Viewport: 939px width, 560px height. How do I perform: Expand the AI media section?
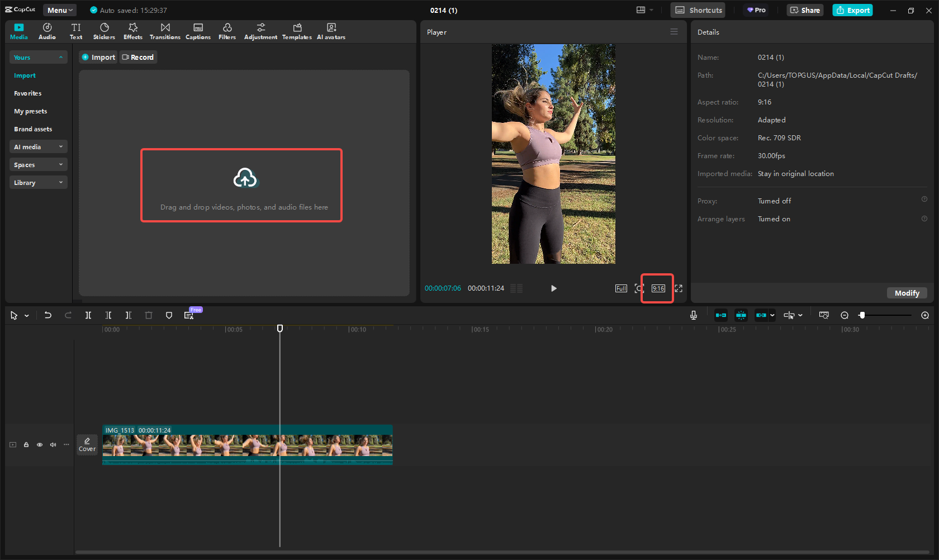click(38, 147)
